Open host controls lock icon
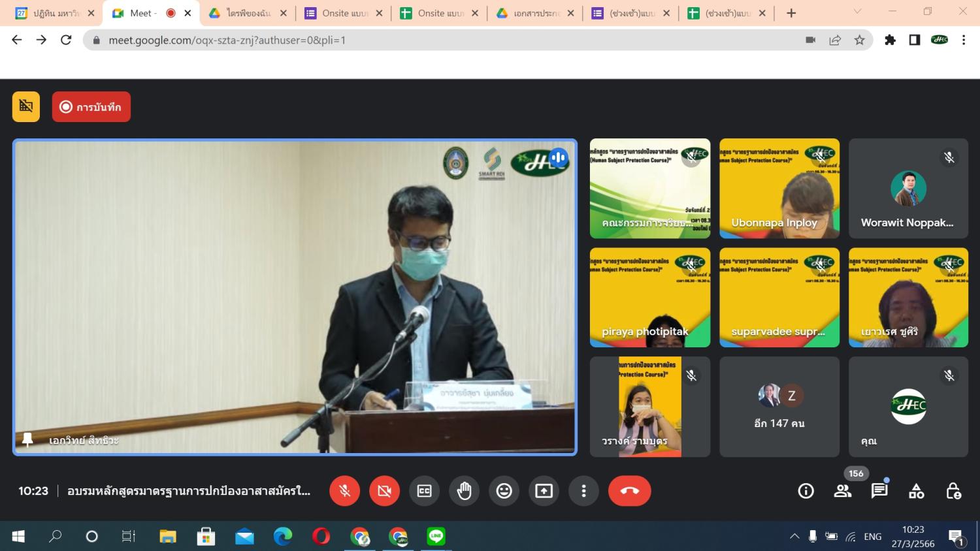 [953, 491]
